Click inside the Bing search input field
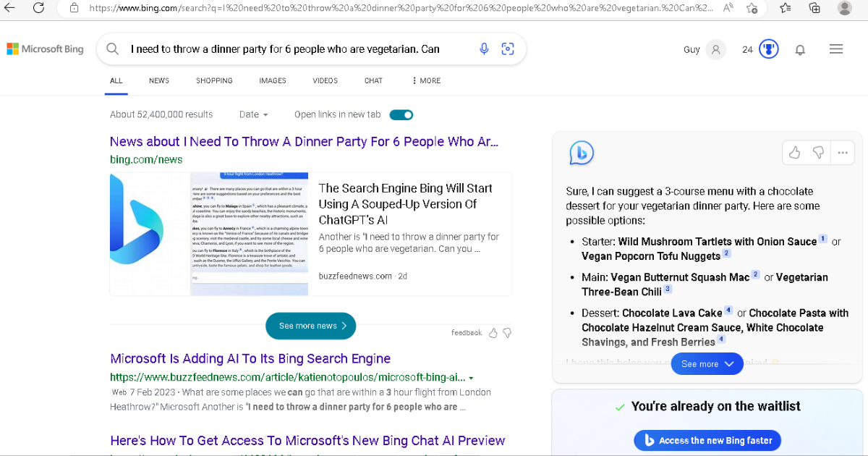This screenshot has height=456, width=868. [x=289, y=48]
